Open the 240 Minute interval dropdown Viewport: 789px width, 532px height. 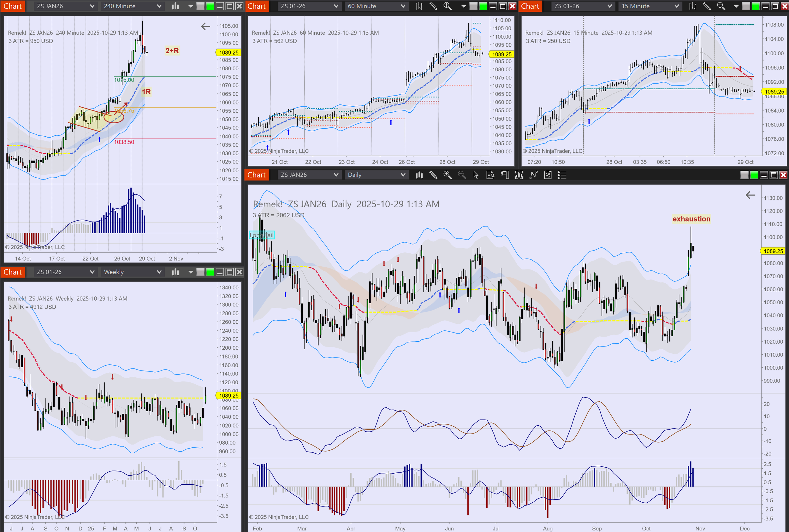(x=133, y=6)
